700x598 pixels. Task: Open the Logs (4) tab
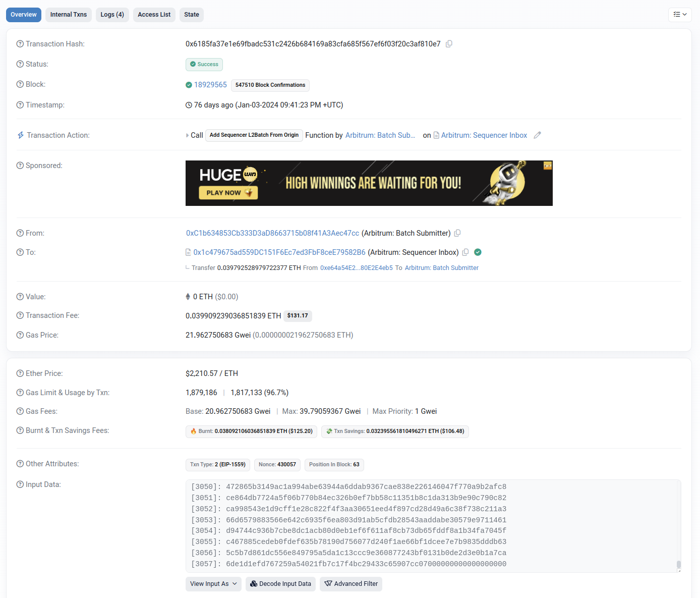pos(112,15)
